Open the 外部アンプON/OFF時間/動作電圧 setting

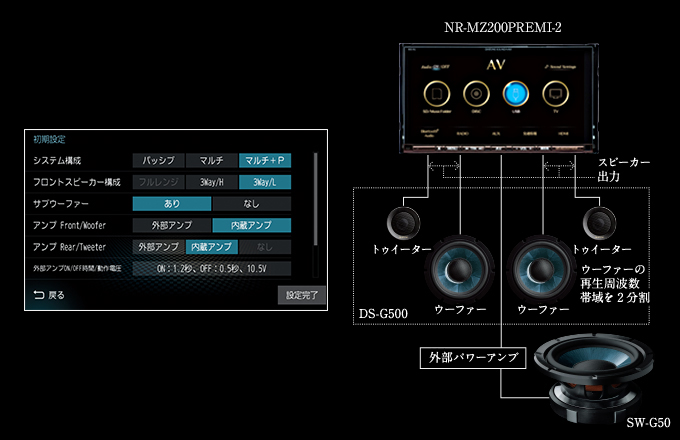(211, 269)
